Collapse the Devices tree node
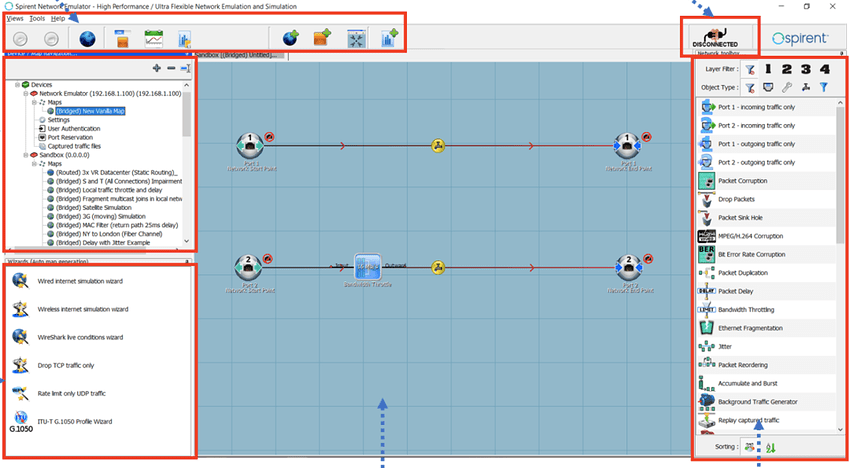The width and height of the screenshot is (850, 468). (17, 85)
